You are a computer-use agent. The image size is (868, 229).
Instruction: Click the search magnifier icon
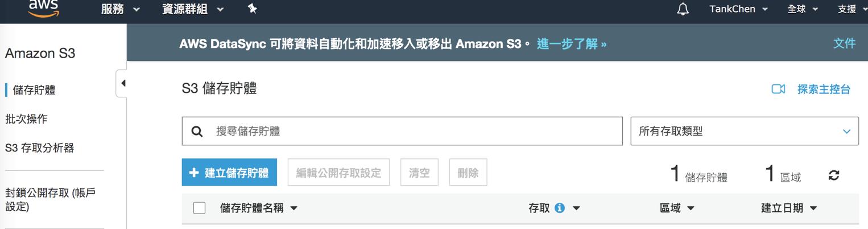(197, 132)
